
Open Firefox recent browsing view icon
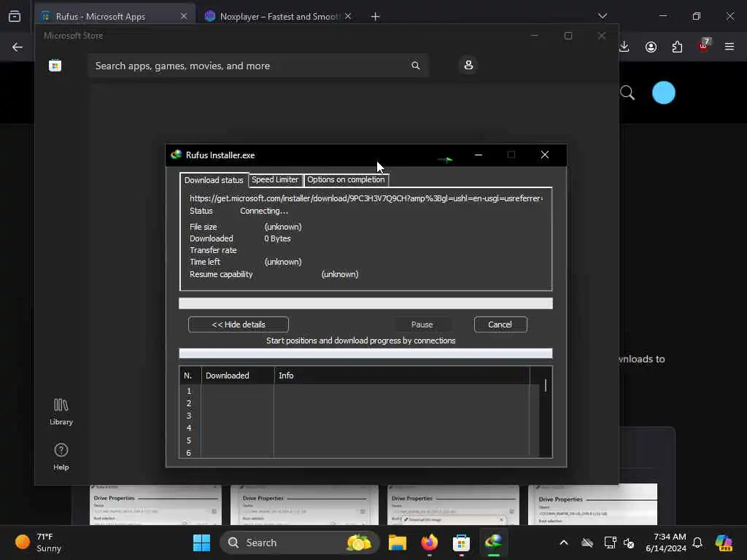(15, 16)
